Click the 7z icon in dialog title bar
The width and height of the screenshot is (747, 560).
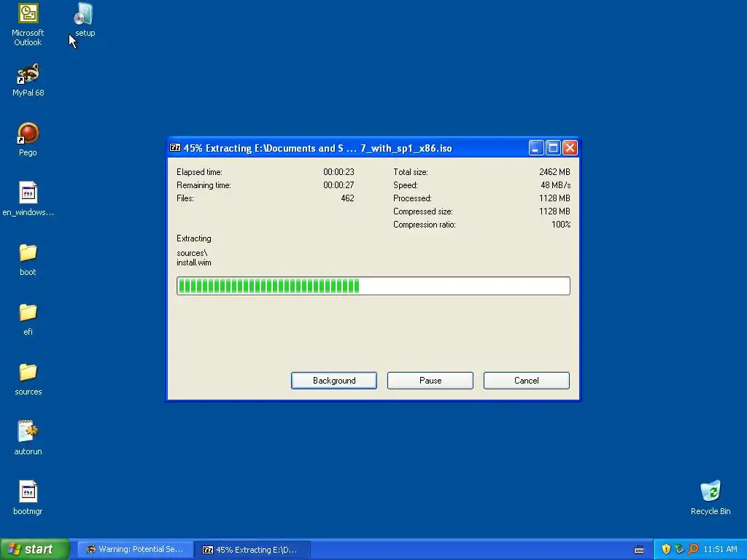[x=175, y=147]
